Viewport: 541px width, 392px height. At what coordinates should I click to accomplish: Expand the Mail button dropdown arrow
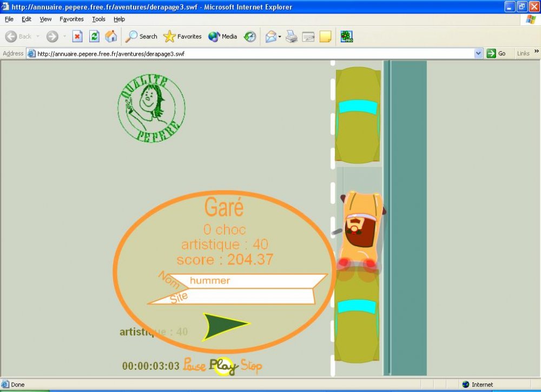(280, 37)
